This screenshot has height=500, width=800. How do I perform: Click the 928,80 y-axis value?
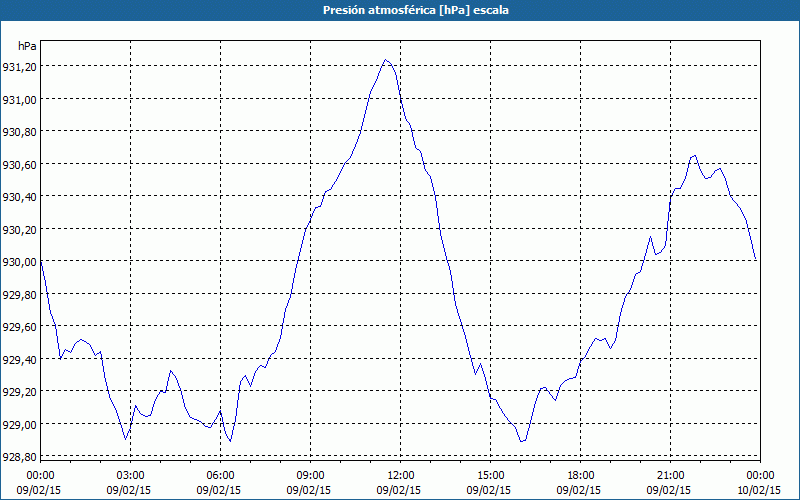pos(19,457)
